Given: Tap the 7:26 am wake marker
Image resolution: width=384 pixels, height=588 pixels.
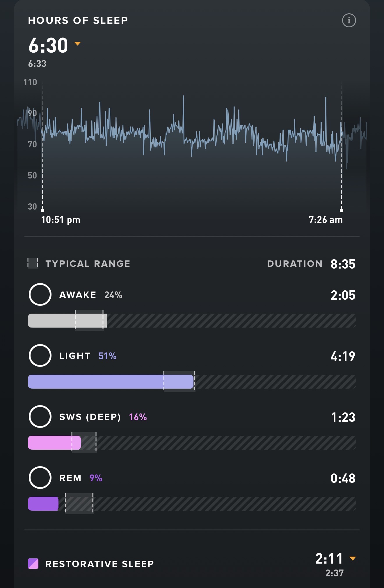Looking at the screenshot, I should point(342,210).
